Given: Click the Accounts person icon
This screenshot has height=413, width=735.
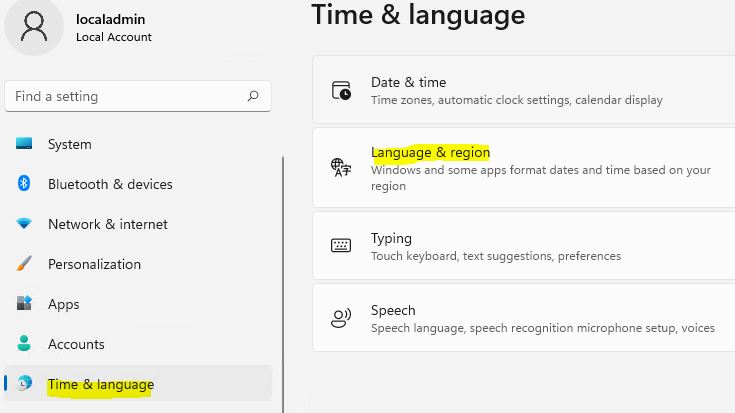Looking at the screenshot, I should click(x=24, y=343).
